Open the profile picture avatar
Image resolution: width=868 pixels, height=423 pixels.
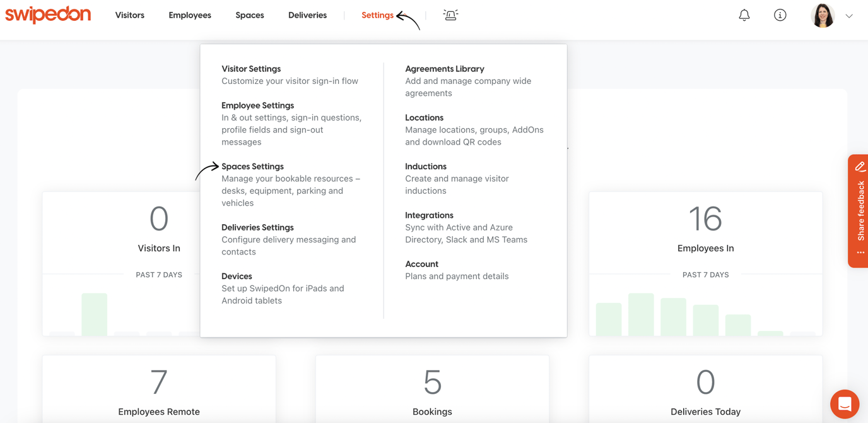click(x=823, y=15)
